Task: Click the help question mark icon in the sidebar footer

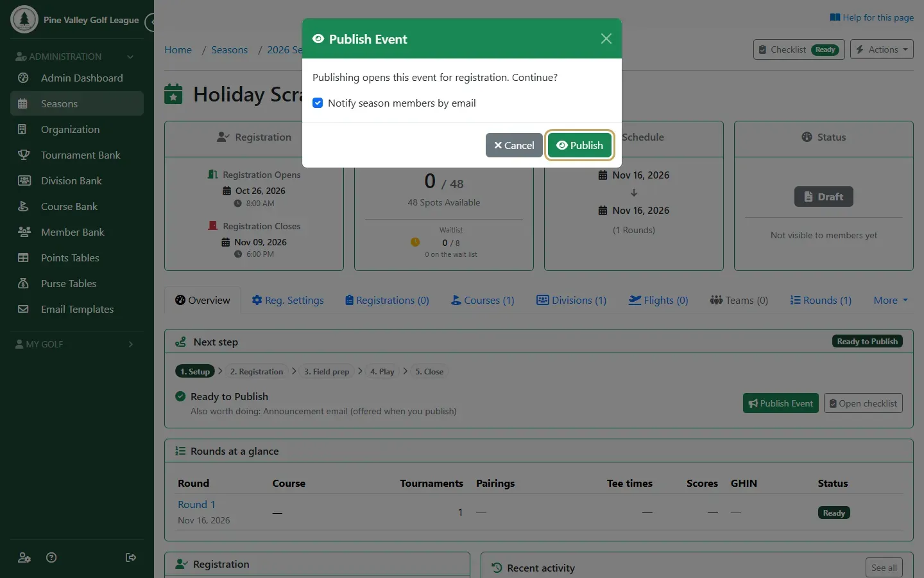Action: point(51,557)
